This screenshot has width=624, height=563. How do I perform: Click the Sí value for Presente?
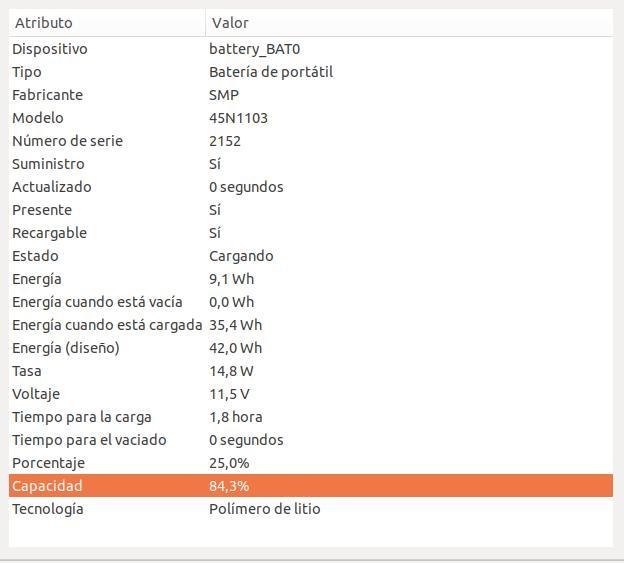[215, 210]
